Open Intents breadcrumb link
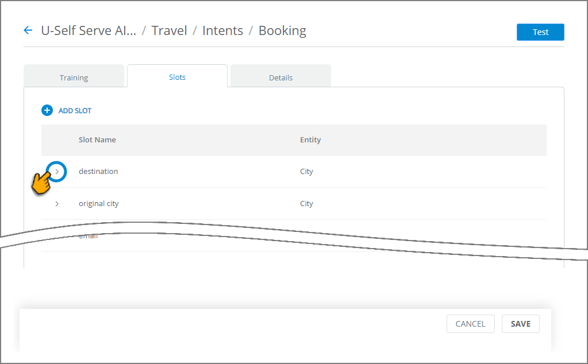Viewport: 588px width, 364px height. click(222, 30)
